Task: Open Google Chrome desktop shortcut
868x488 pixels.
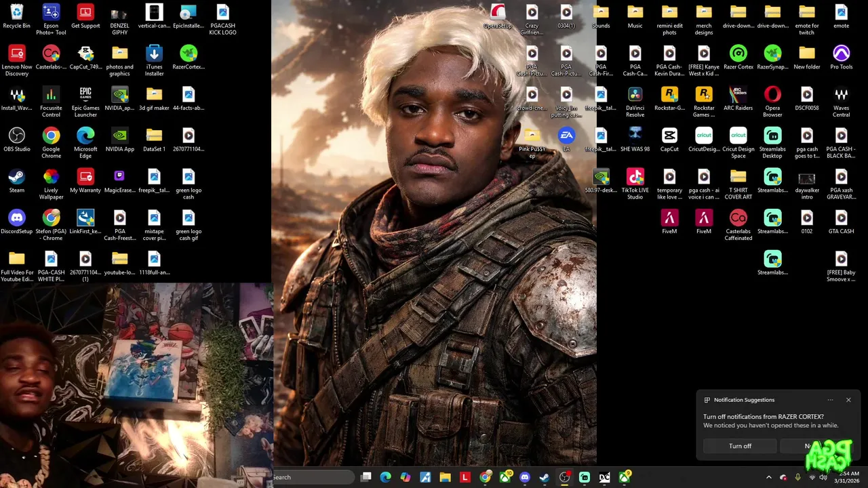Action: pos(51,143)
